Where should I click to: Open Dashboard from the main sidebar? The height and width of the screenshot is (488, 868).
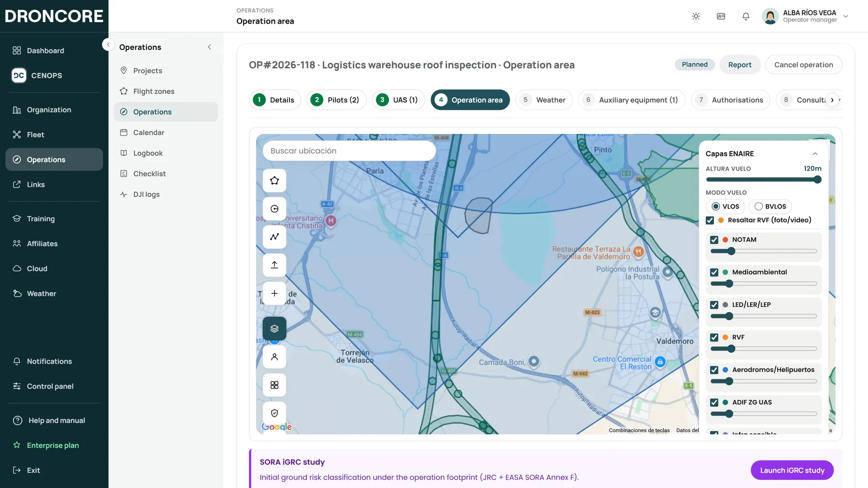point(54,51)
